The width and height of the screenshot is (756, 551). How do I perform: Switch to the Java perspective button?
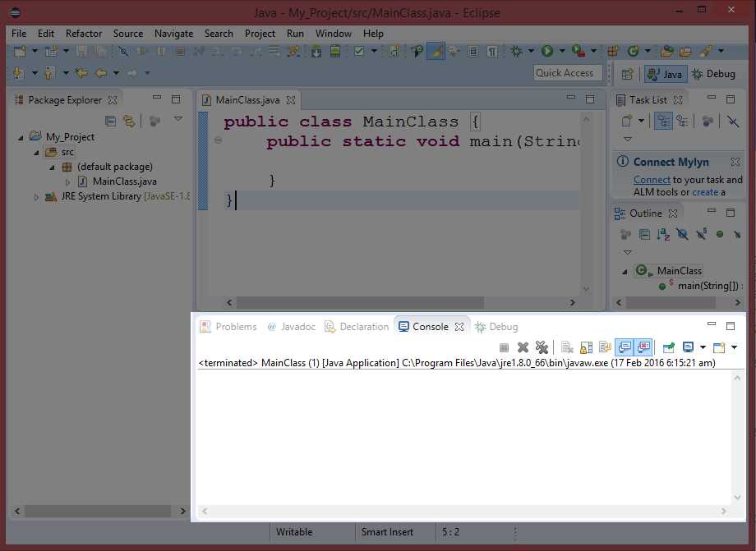pos(666,74)
